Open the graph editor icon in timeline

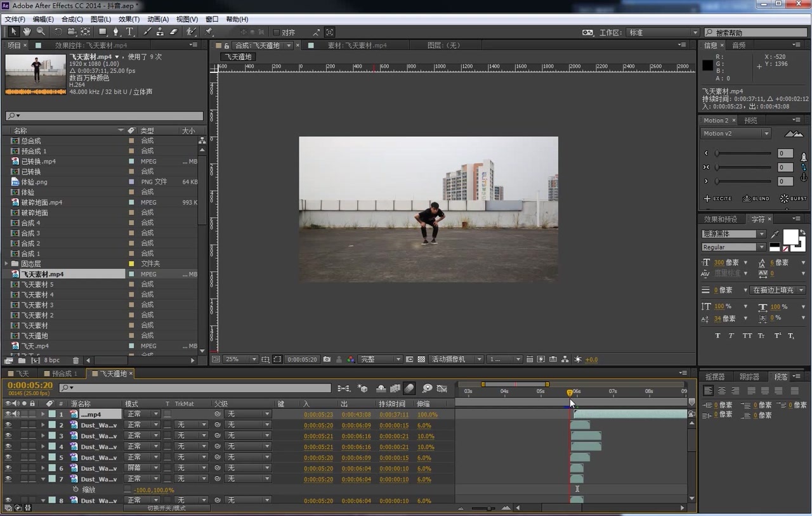pyautogui.click(x=442, y=388)
